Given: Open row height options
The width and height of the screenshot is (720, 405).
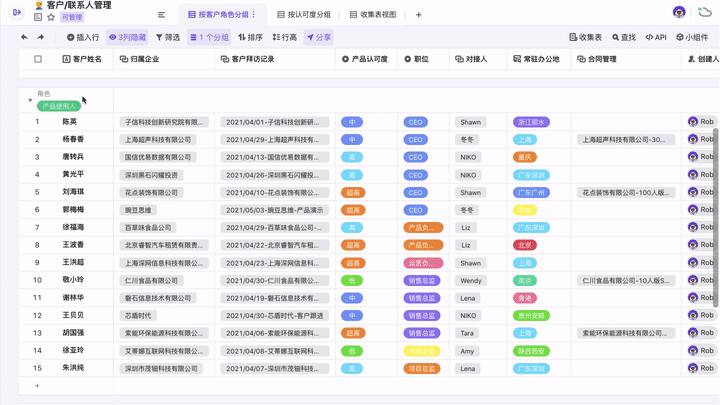Looking at the screenshot, I should pos(285,37).
